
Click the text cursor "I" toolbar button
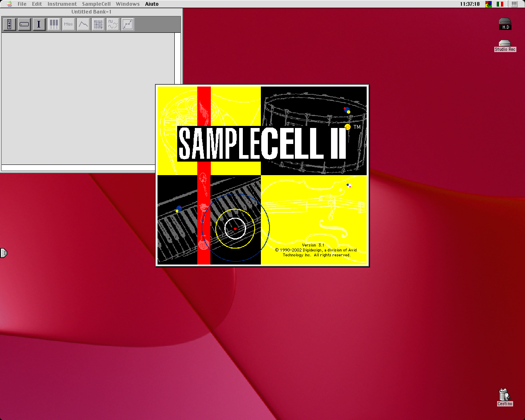click(39, 24)
